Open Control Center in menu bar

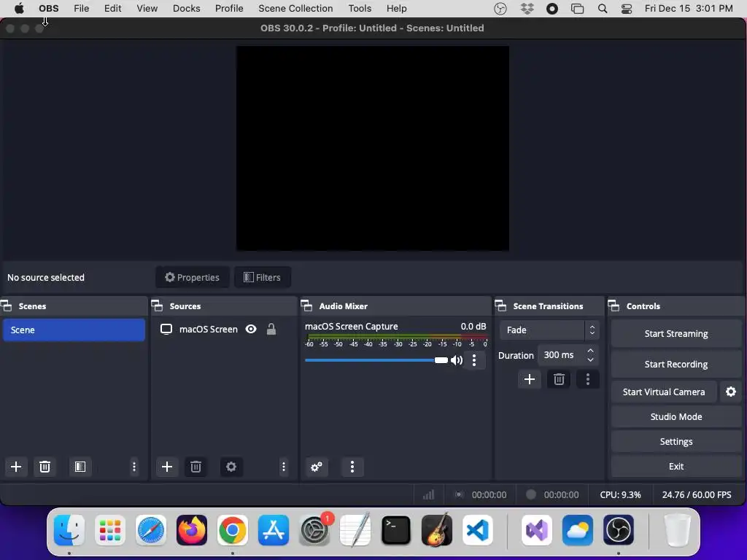(x=627, y=9)
